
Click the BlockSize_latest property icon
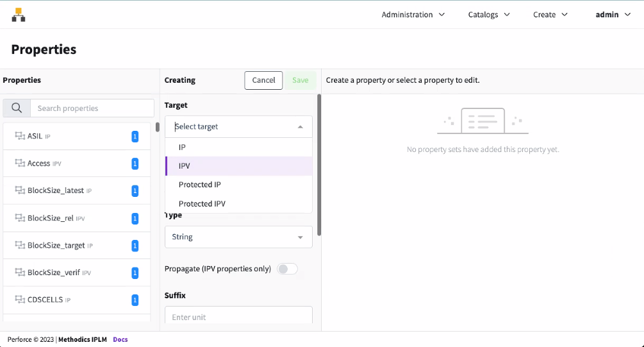pos(19,190)
